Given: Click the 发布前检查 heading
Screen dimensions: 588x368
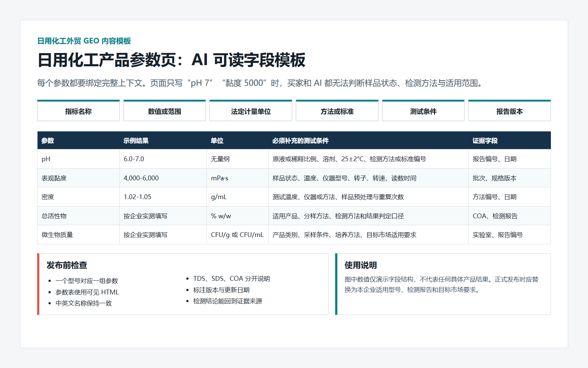Looking at the screenshot, I should [x=67, y=265].
